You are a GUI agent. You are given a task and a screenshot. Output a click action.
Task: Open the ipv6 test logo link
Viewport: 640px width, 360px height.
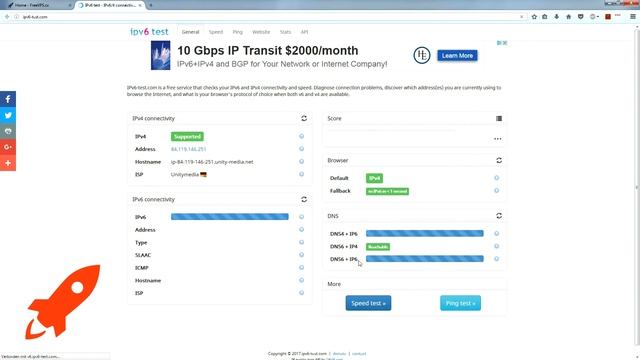click(149, 32)
